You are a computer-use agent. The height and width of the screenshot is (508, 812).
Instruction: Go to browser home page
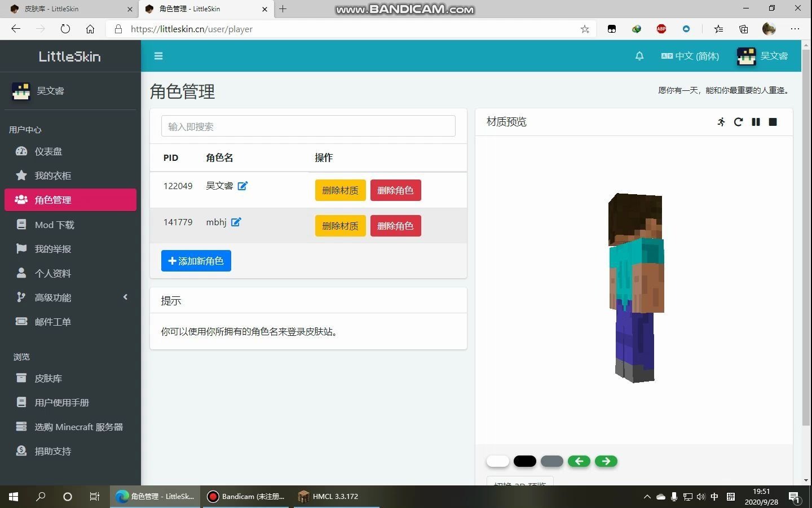(90, 29)
